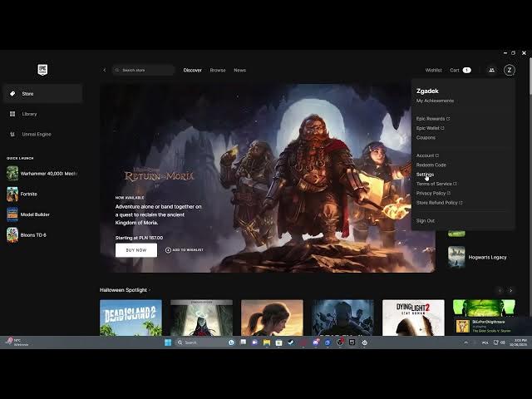Image resolution: width=532 pixels, height=399 pixels.
Task: Click the friend playing notification popup
Action: [x=492, y=326]
